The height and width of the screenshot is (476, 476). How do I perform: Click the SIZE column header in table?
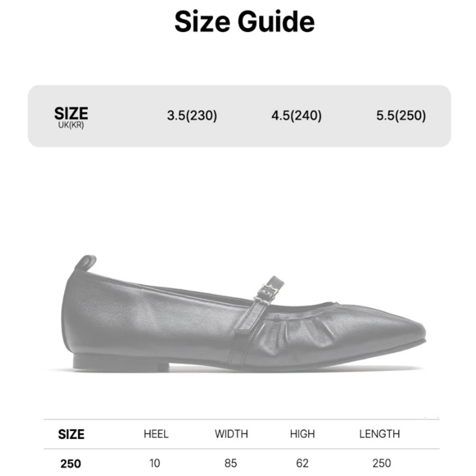point(71,434)
